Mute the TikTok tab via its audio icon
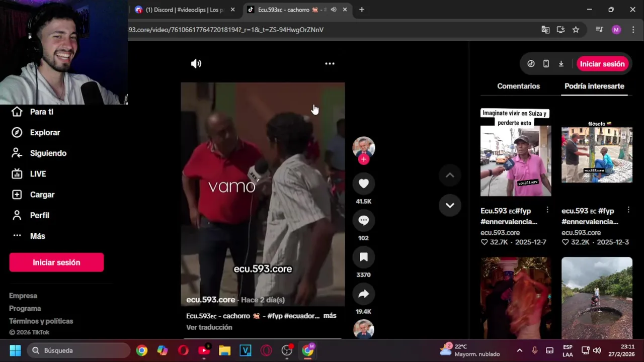The height and width of the screenshot is (362, 644). 333,10
